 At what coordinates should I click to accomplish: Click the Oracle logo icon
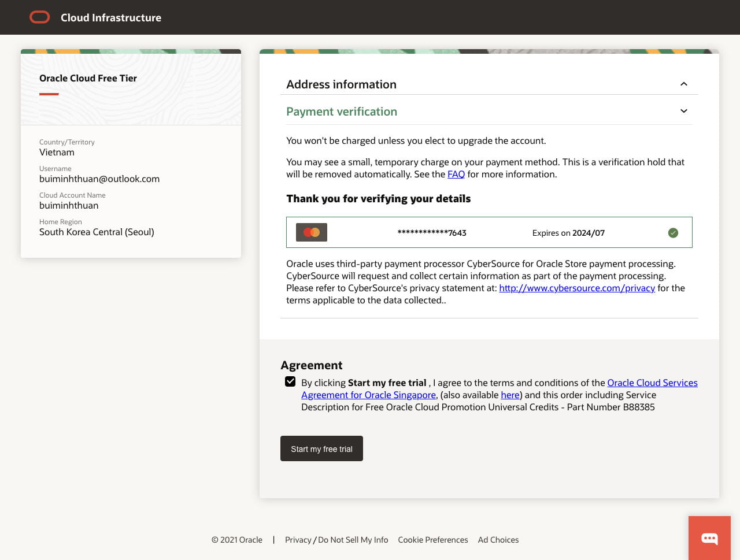click(x=40, y=17)
